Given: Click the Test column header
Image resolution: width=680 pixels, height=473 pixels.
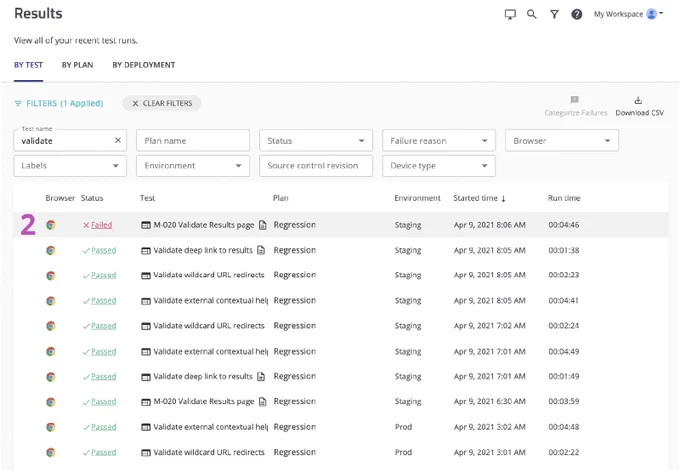Looking at the screenshot, I should point(147,198).
